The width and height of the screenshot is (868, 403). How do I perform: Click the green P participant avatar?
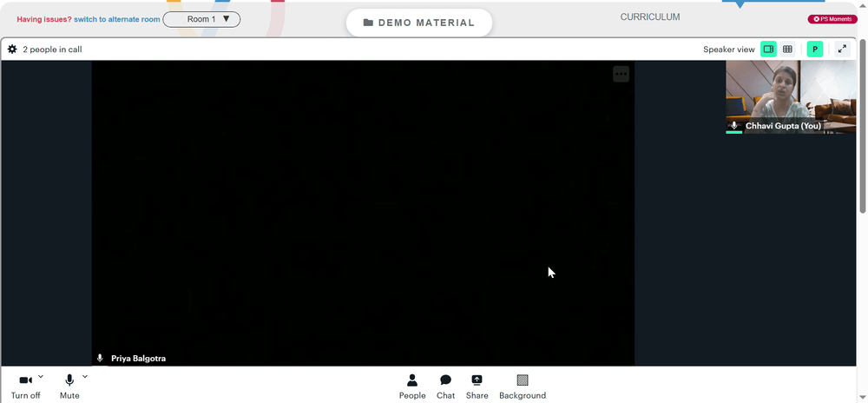tap(815, 50)
